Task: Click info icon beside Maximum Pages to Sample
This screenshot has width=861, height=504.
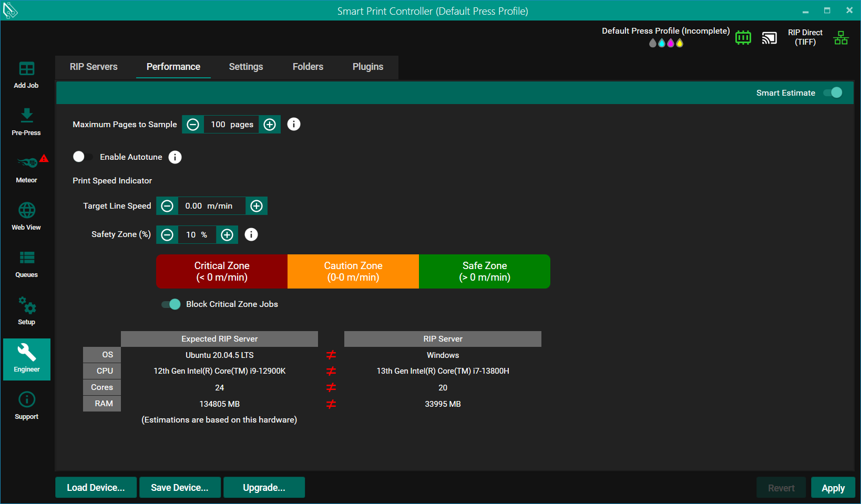Action: click(294, 124)
